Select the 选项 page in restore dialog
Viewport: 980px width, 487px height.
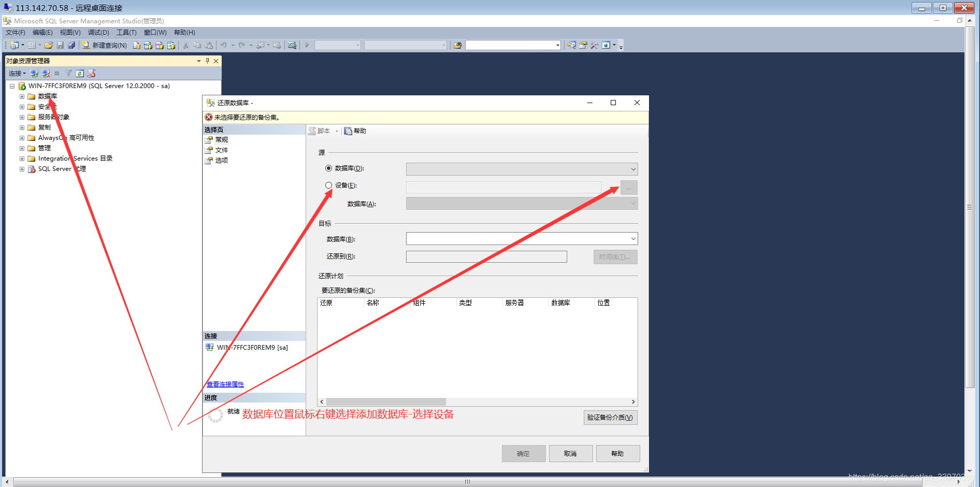click(222, 161)
